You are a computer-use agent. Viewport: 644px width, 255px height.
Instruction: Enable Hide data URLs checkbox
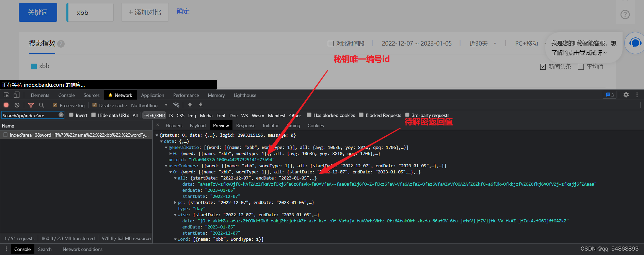pos(94,115)
